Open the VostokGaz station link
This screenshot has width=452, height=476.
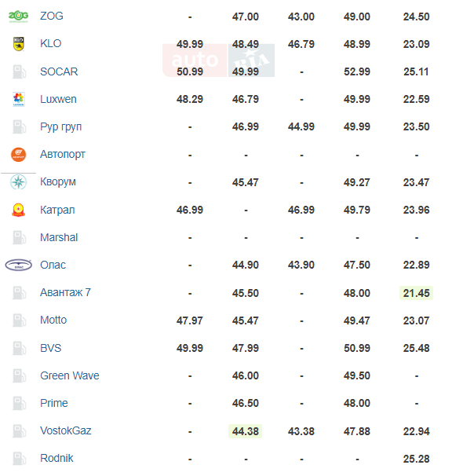tap(66, 430)
